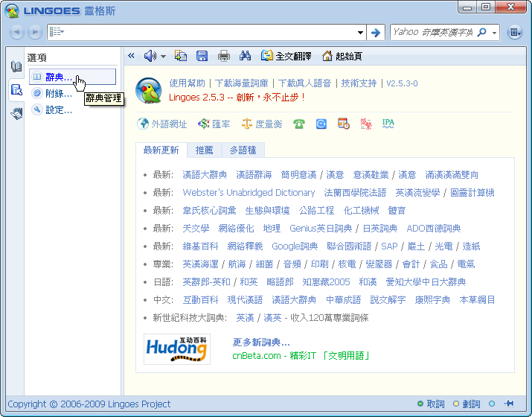Open 韋氏核心詞彙 link
Viewport: 532px width, 417px height.
click(x=209, y=211)
